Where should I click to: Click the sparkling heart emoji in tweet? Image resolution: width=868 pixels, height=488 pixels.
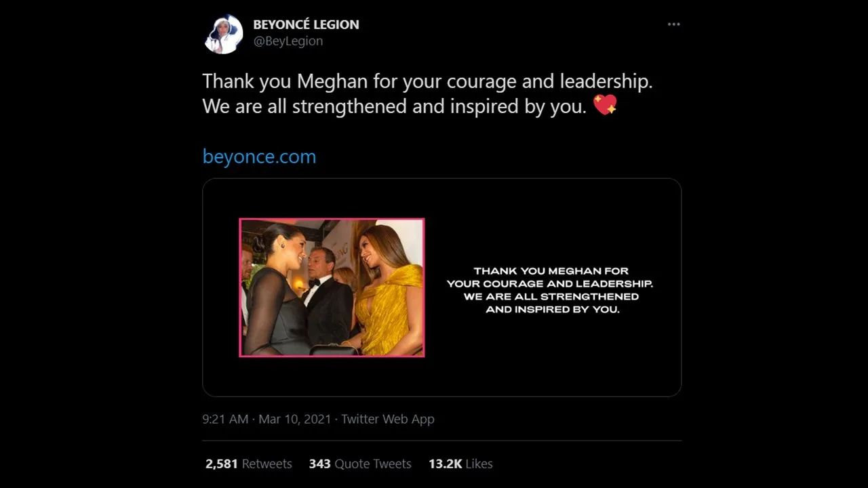tap(605, 105)
